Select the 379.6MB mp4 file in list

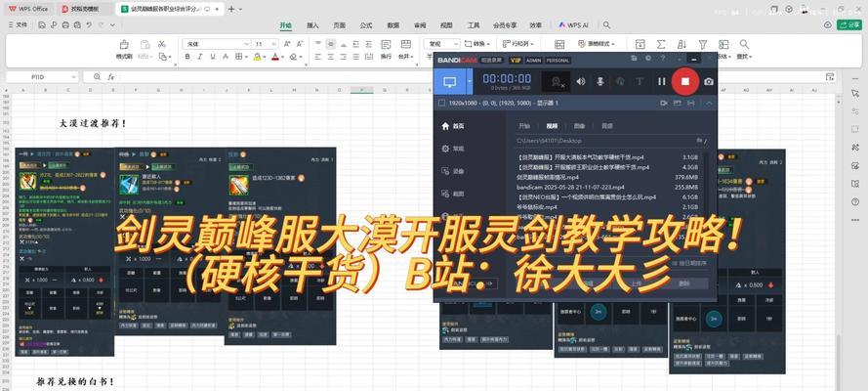click(607, 177)
